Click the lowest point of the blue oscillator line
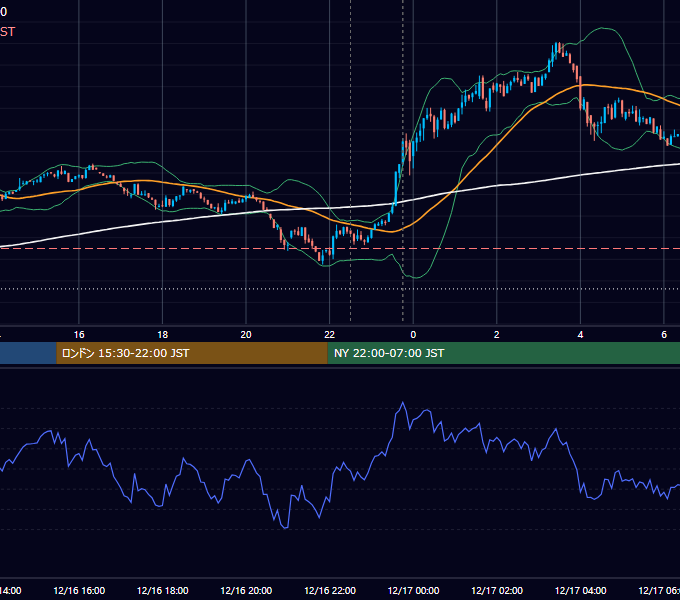The height and width of the screenshot is (600, 680). click(x=285, y=528)
